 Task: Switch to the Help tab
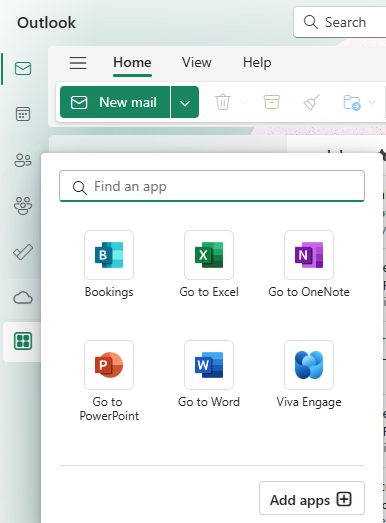(x=257, y=63)
